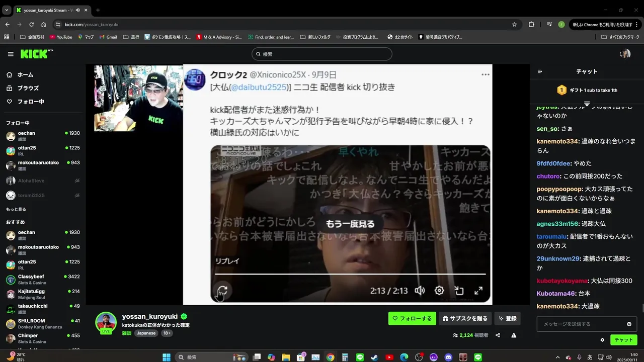This screenshot has height=362, width=644.
Task: Toggle picture-in-picture on embedded video
Action: (459, 291)
